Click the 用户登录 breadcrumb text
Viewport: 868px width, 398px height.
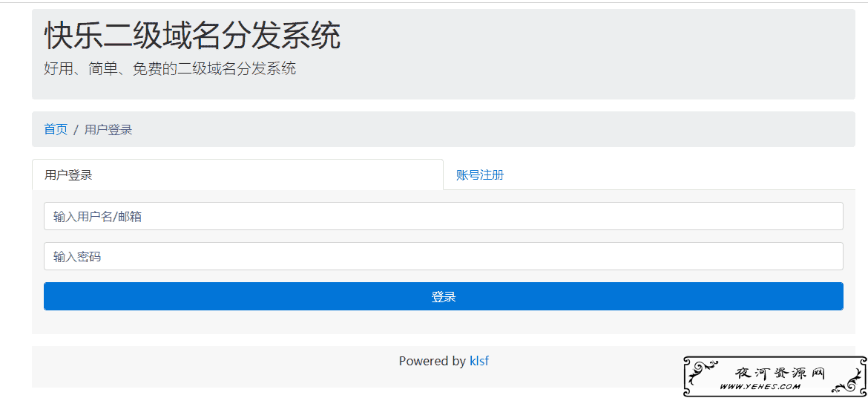pos(108,130)
